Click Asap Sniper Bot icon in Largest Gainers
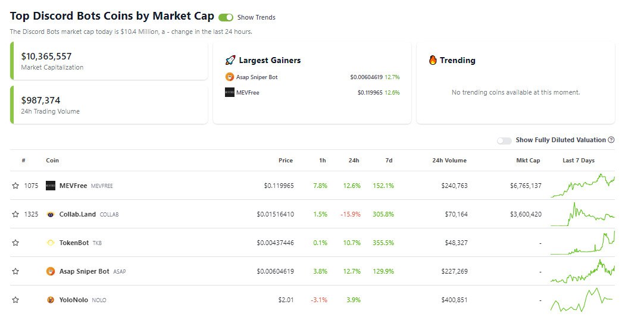This screenshot has height=323, width=644. [230, 77]
